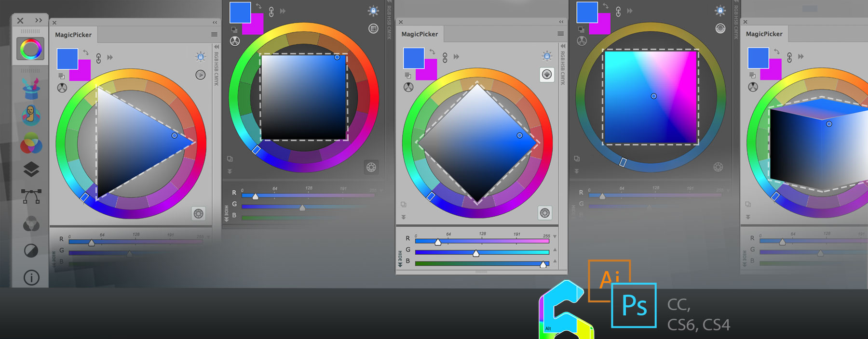Open the color scheme wheel icon in diamond panel
Viewport: 868px width, 339px height.
(x=408, y=87)
